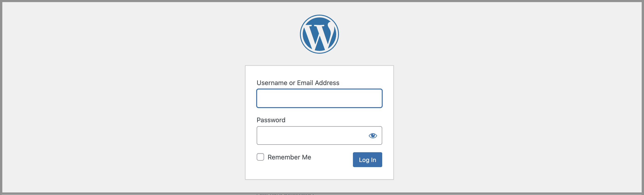Click the blue Log In submit button

tap(367, 159)
